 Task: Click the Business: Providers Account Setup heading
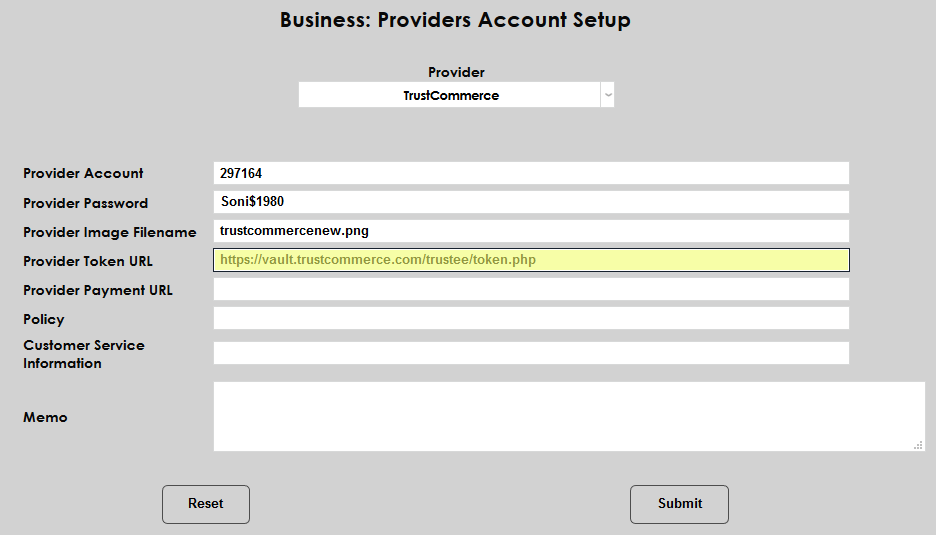point(455,20)
